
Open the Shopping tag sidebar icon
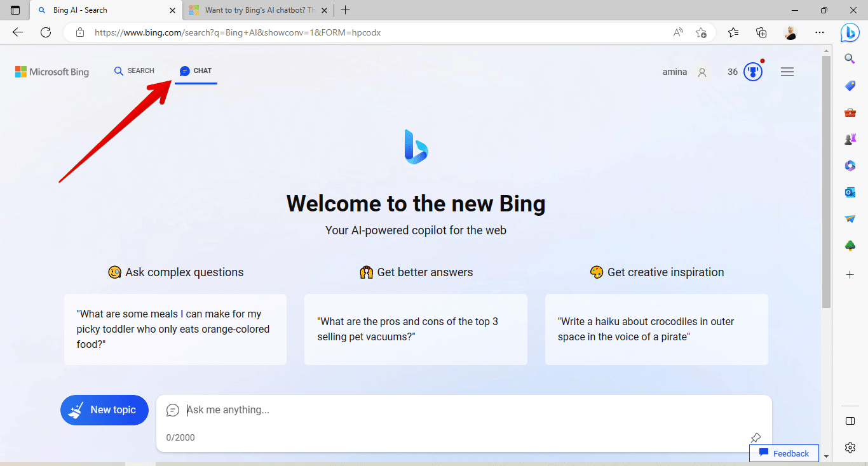850,86
